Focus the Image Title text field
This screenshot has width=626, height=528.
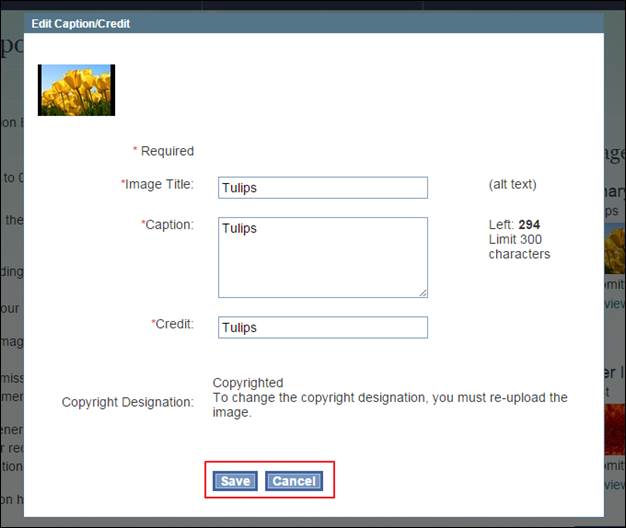[322, 188]
